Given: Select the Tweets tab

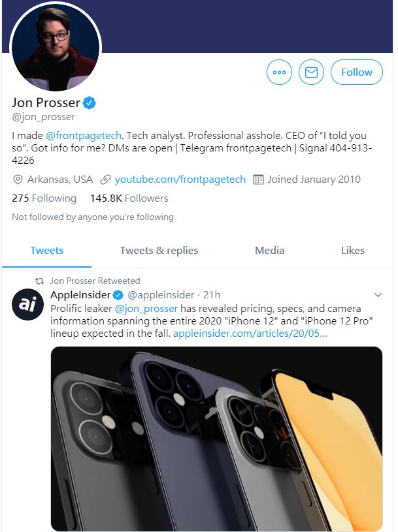Looking at the screenshot, I should pyautogui.click(x=47, y=250).
